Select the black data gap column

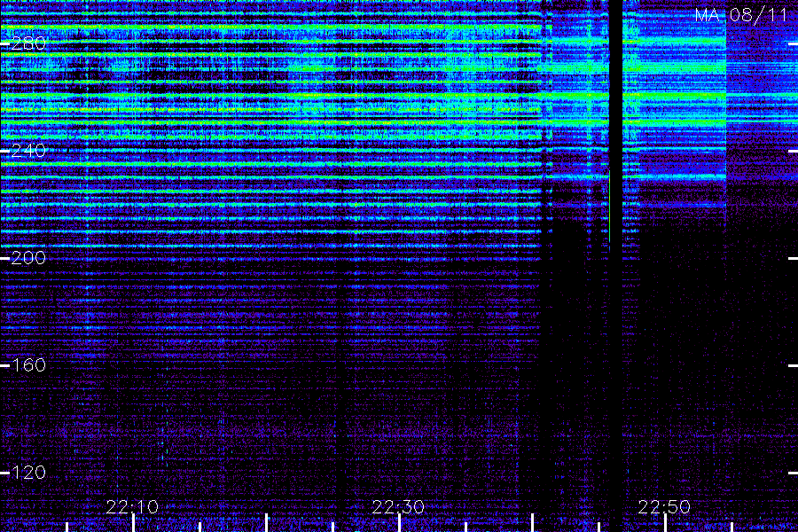616,266
